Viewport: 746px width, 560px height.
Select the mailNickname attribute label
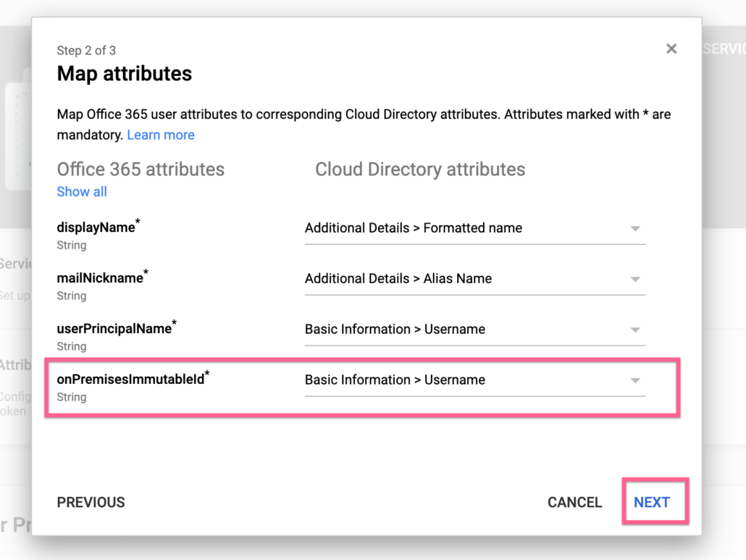[x=102, y=277]
